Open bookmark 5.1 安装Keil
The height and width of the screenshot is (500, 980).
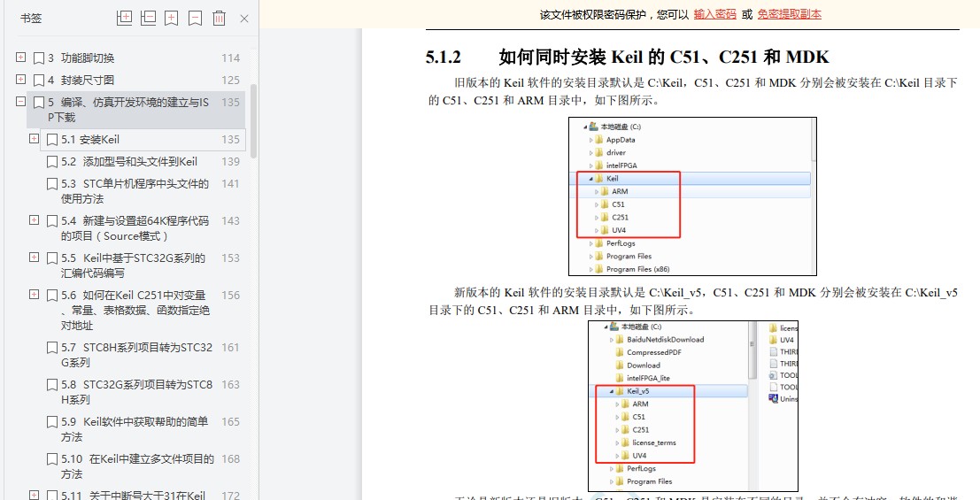(x=90, y=139)
